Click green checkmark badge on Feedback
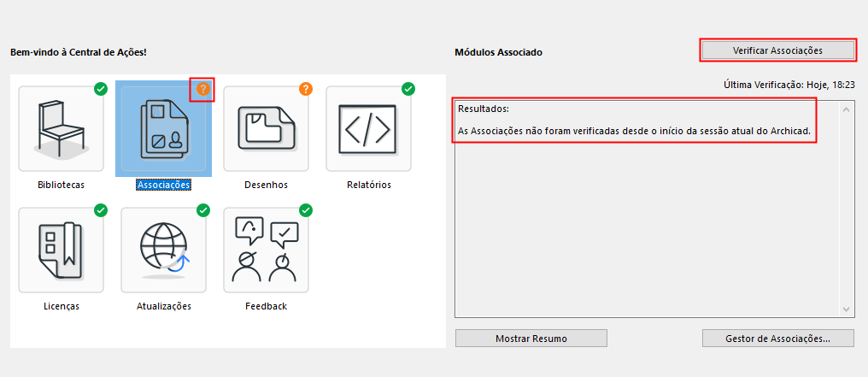This screenshot has height=377, width=868. 305,210
